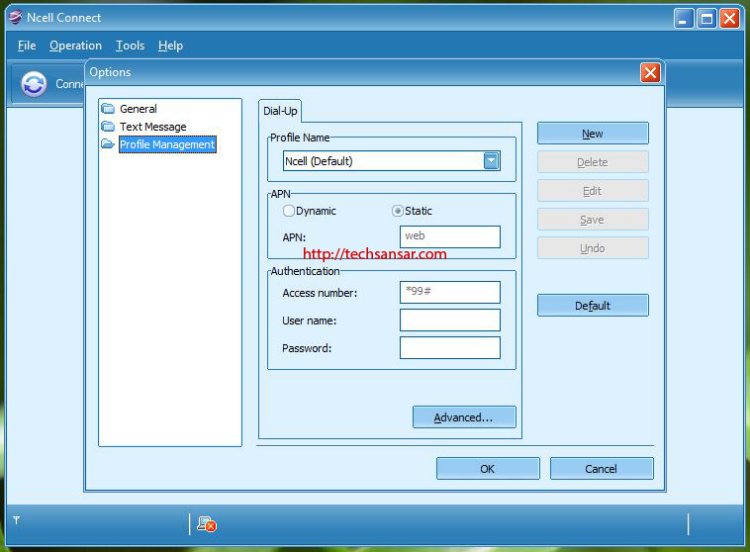The height and width of the screenshot is (552, 750).
Task: Click the Undo button
Action: [593, 248]
